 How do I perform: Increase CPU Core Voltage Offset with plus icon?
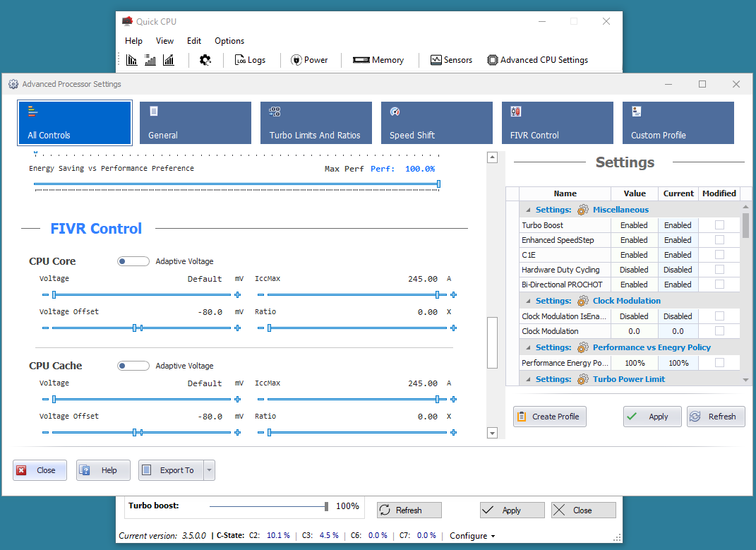[237, 328]
